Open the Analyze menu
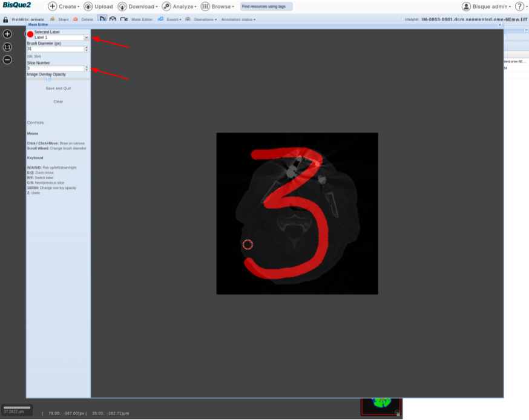The image size is (529, 420). coord(179,7)
